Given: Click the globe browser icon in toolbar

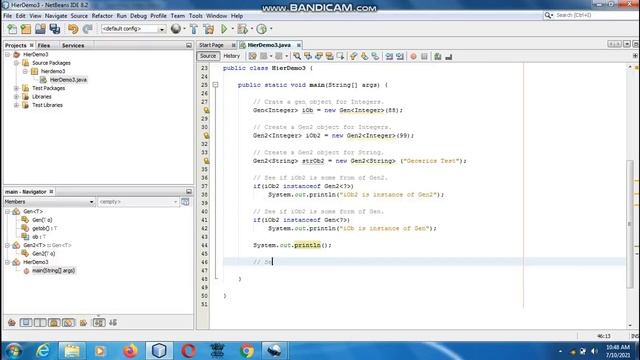Looking at the screenshot, I should tap(176, 29).
